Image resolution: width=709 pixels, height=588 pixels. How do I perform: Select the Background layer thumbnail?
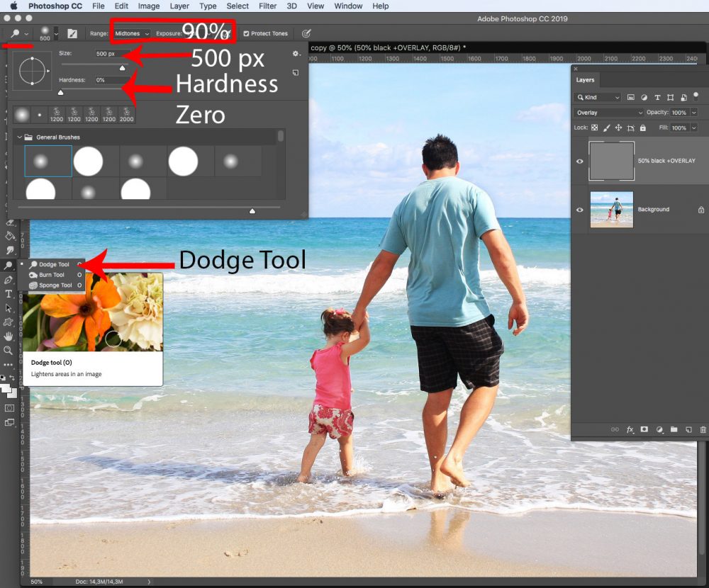[x=611, y=209]
